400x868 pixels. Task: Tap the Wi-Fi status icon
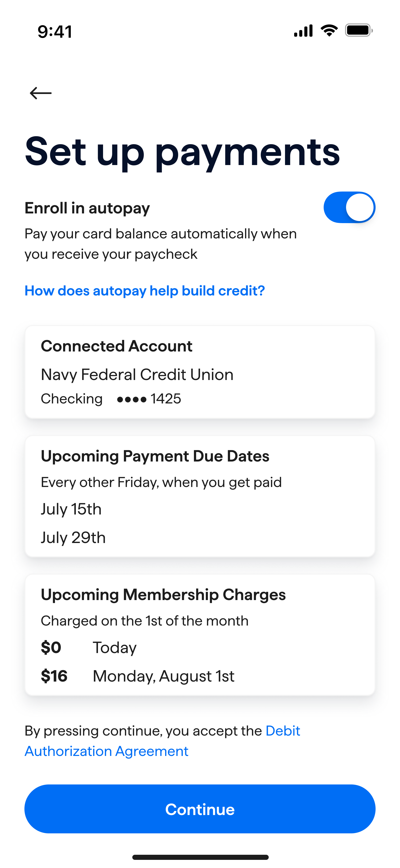329,31
